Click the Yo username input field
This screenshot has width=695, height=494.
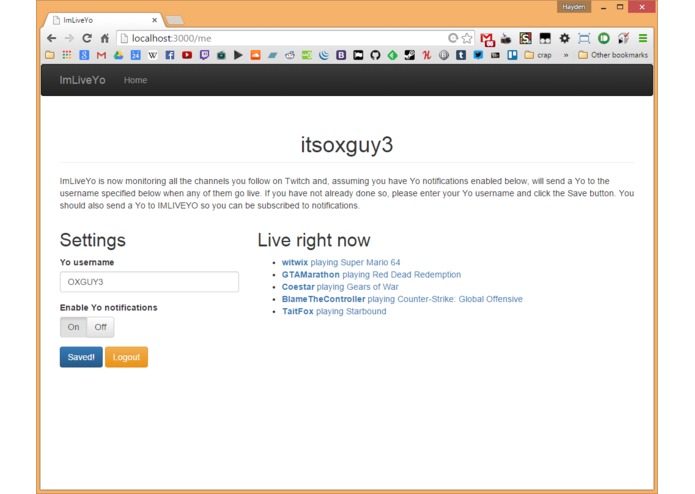pyautogui.click(x=149, y=282)
